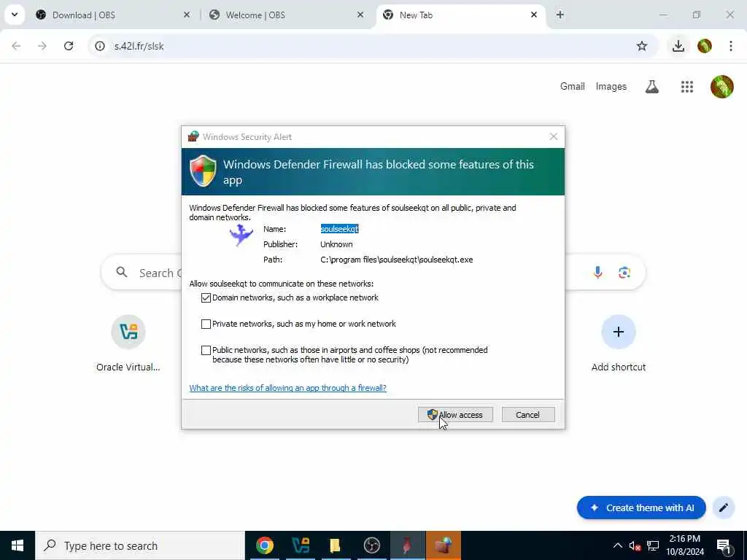Open Gmail link
Viewport: 747px width, 560px height.
(572, 87)
